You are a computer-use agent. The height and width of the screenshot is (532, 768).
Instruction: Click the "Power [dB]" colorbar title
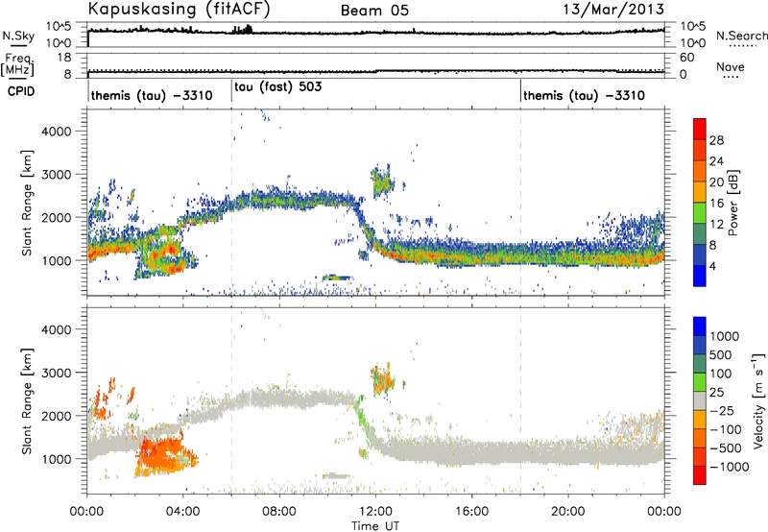coord(733,203)
